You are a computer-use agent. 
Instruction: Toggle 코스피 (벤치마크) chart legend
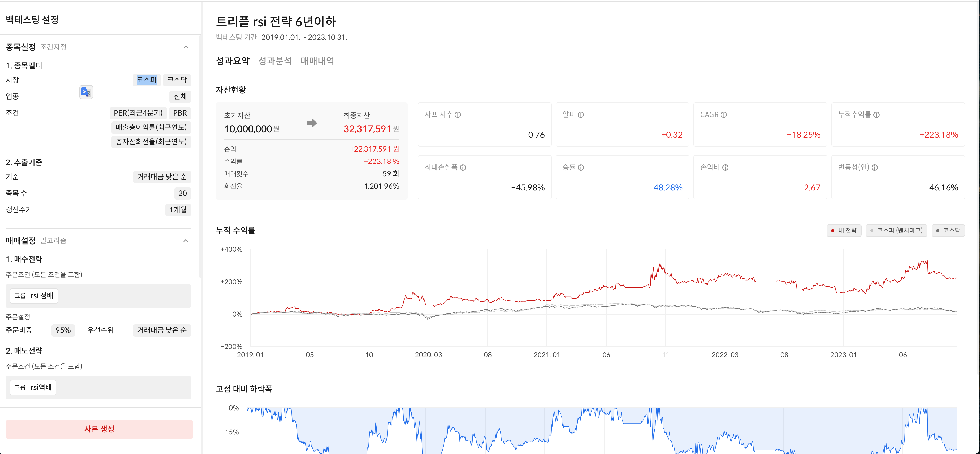(896, 230)
